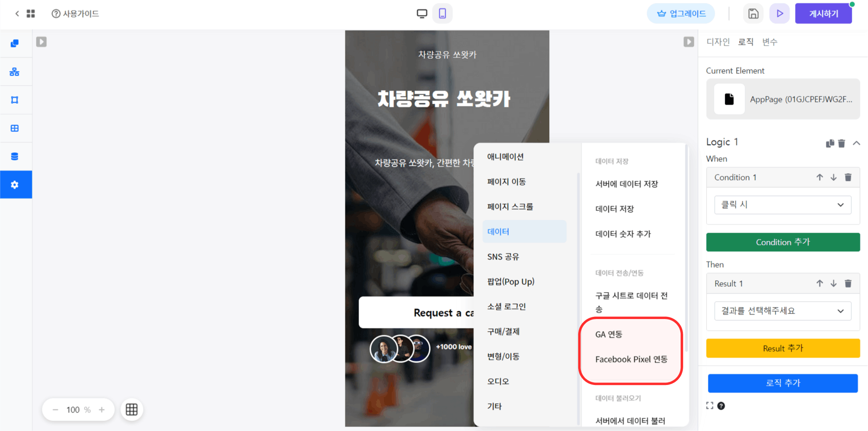Switch to desktop view mode
This screenshot has width=868, height=431.
tap(422, 13)
